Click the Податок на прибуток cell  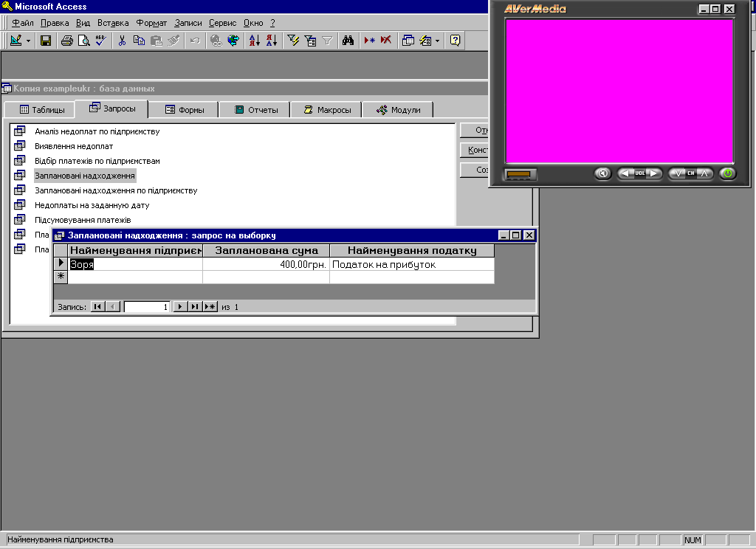(x=412, y=264)
